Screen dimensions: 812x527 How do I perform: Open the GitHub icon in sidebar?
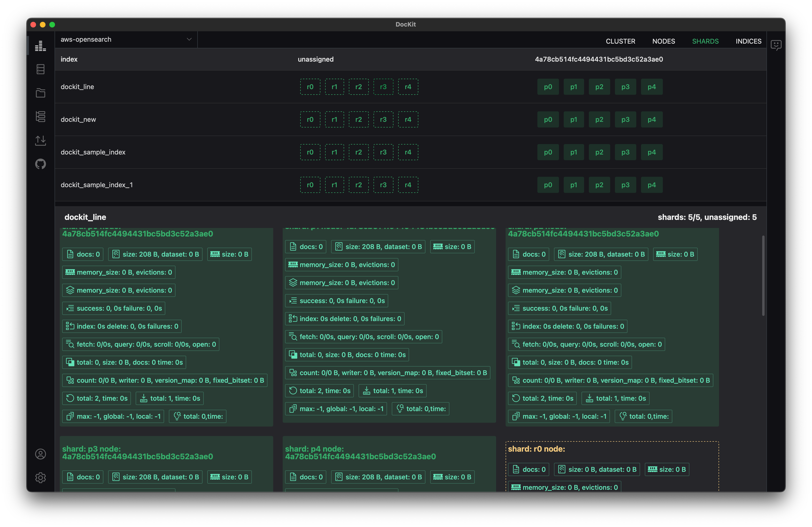pyautogui.click(x=40, y=164)
